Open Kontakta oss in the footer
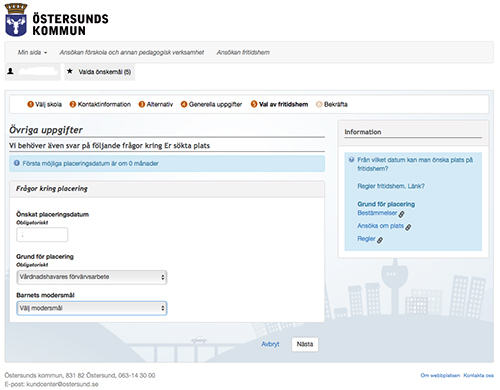This screenshot has width=500, height=390. [x=478, y=375]
